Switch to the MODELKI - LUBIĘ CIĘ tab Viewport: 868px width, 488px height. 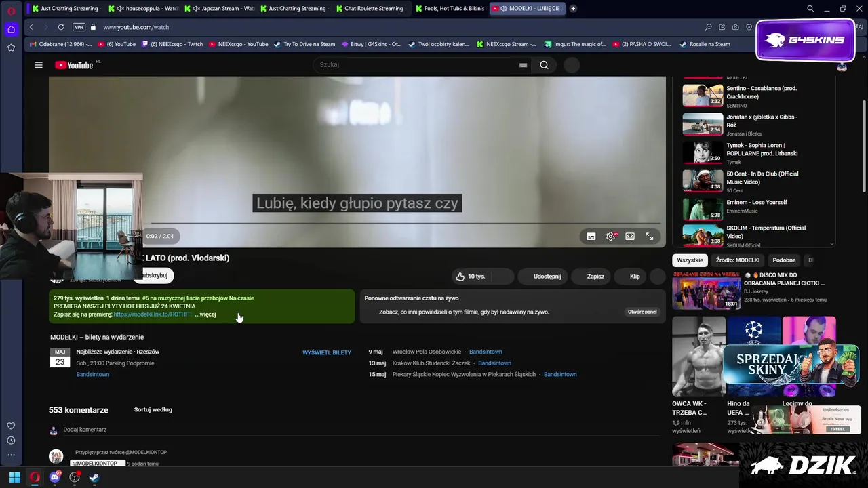[528, 9]
